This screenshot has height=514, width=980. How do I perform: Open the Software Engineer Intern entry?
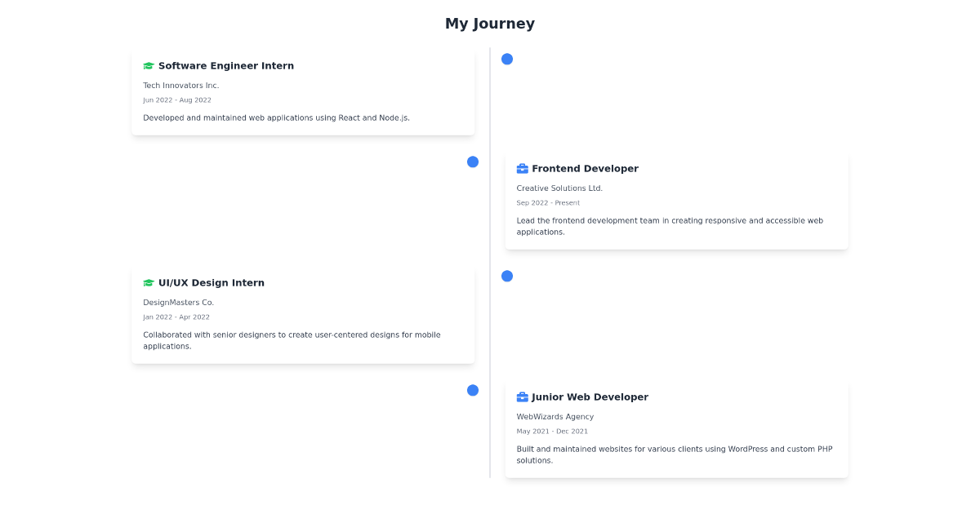[x=303, y=91]
